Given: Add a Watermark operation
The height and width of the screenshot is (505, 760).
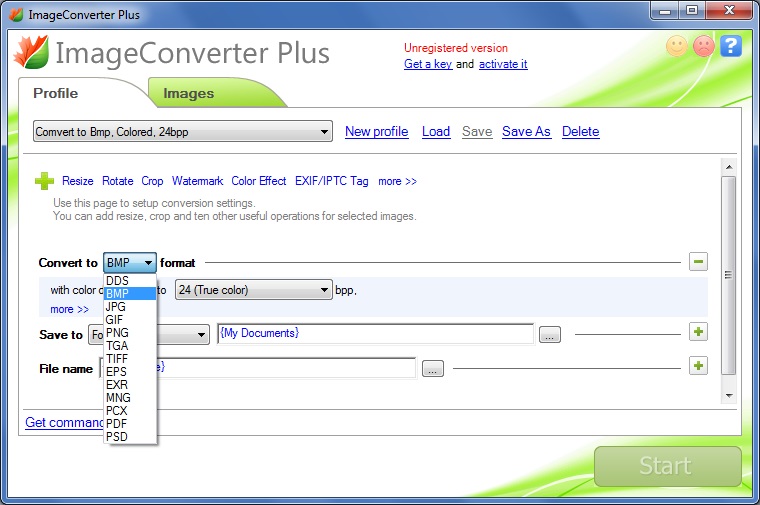Looking at the screenshot, I should coord(197,181).
